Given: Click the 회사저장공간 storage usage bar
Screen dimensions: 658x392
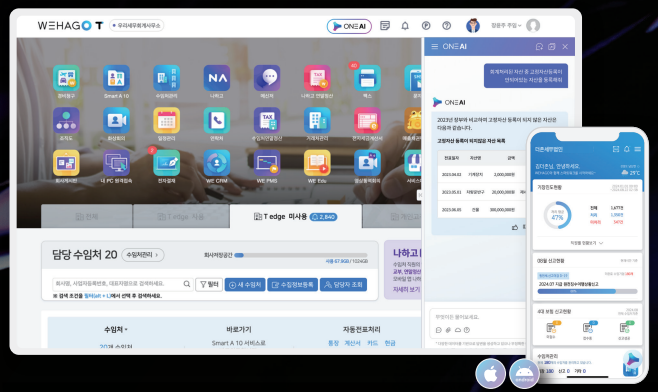Looking at the screenshot, I should 301,255.
